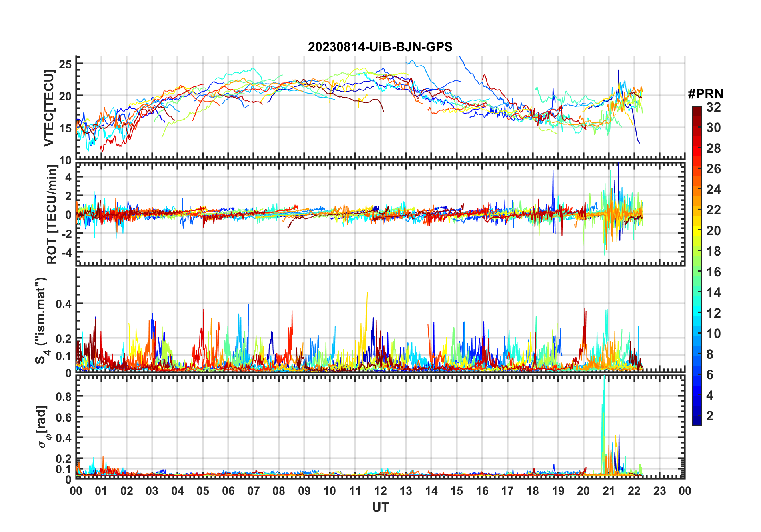This screenshot has width=761, height=532.
Task: Click the tall yellow S4 peak after 11 UT
Action: [367, 296]
